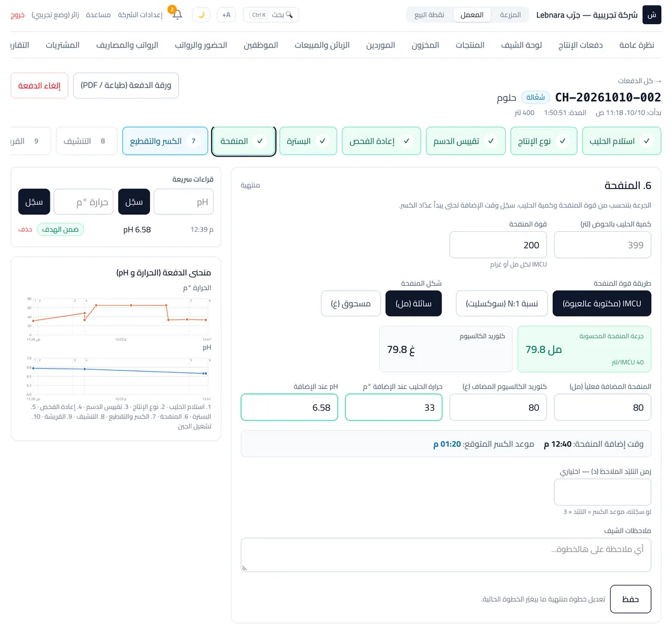Open the 'المنتجات' nav tab

[470, 45]
